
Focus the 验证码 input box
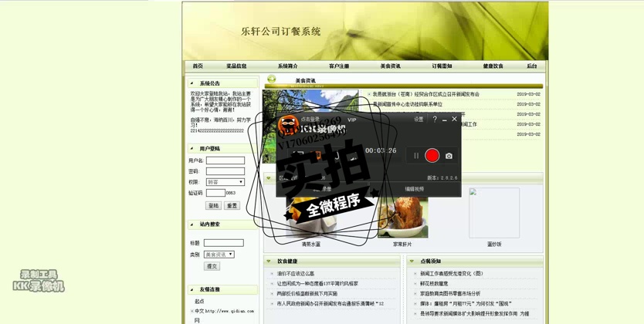click(x=215, y=193)
